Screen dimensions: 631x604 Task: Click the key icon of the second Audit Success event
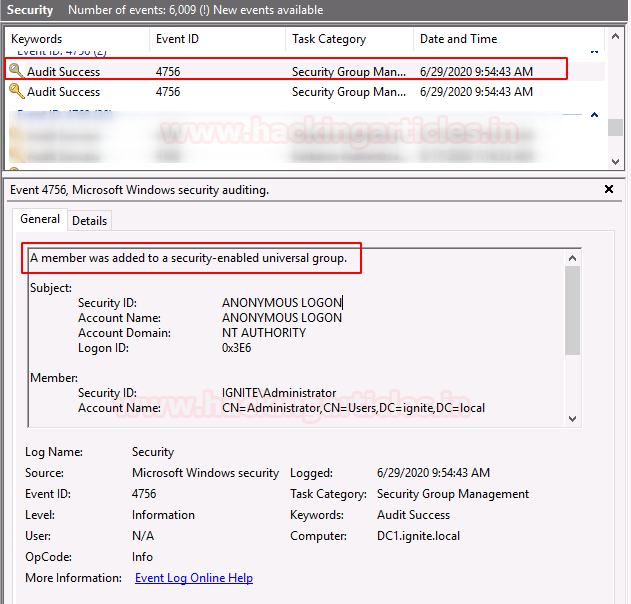[x=16, y=91]
